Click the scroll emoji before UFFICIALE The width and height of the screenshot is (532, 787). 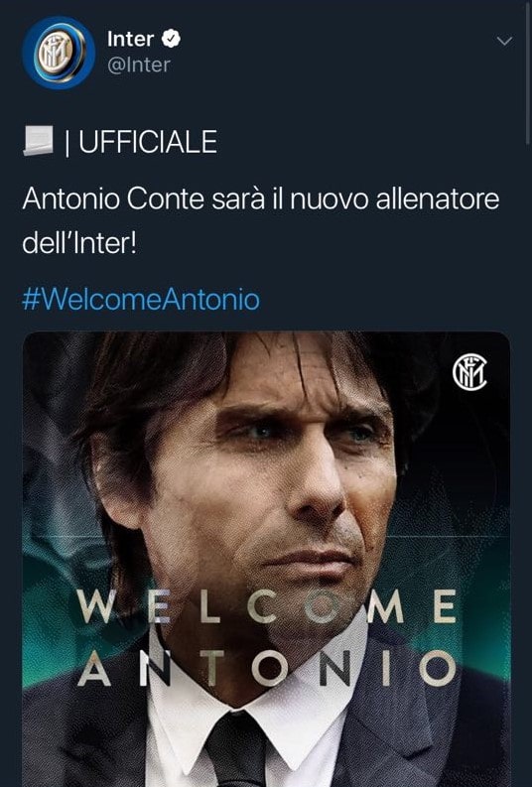39,141
